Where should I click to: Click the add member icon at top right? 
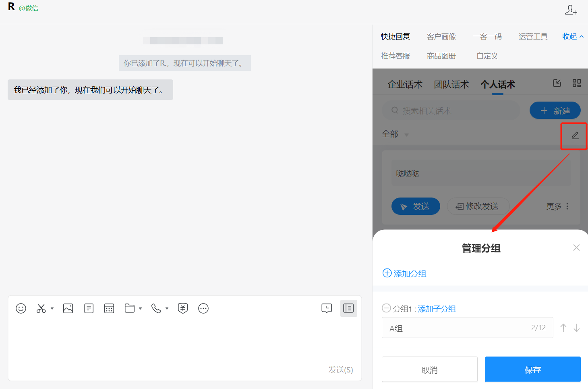click(x=571, y=10)
